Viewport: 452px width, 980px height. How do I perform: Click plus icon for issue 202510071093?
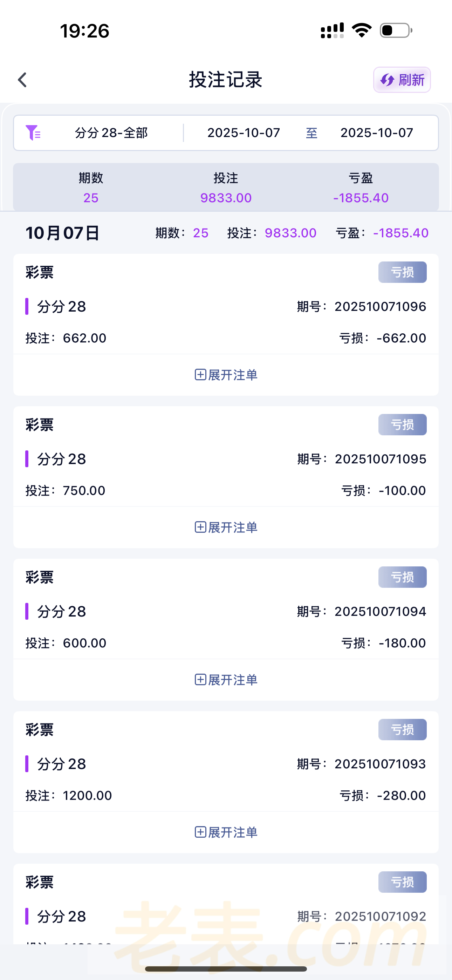click(200, 832)
